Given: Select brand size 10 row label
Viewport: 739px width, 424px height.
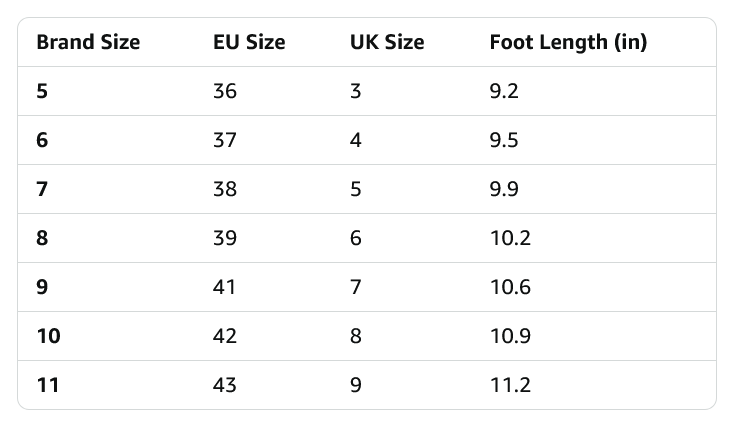Looking at the screenshot, I should pyautogui.click(x=49, y=336).
